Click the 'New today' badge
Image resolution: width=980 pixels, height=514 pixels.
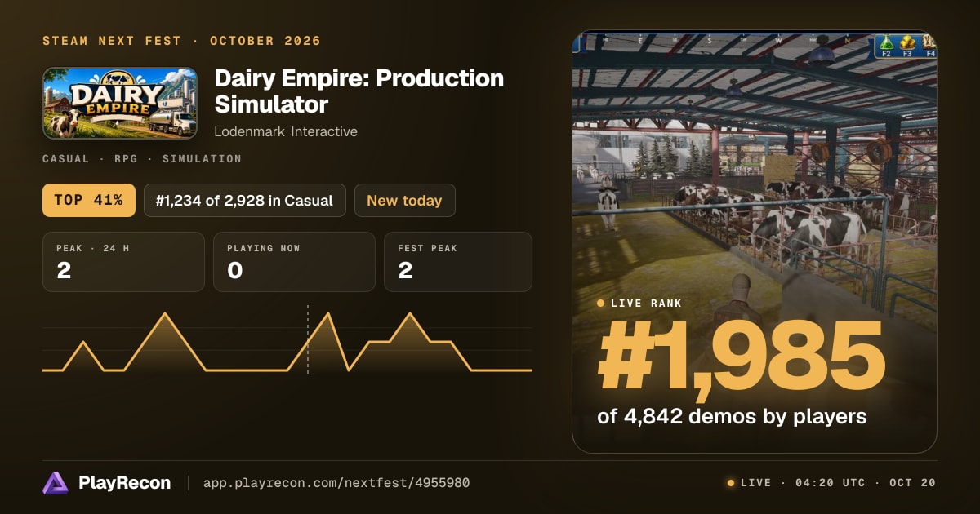pyautogui.click(x=404, y=201)
